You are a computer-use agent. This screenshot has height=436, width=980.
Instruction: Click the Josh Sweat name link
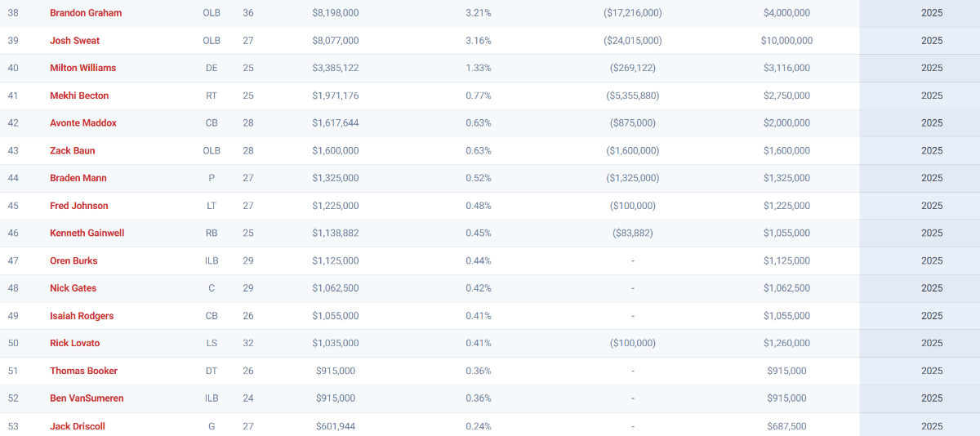point(74,41)
